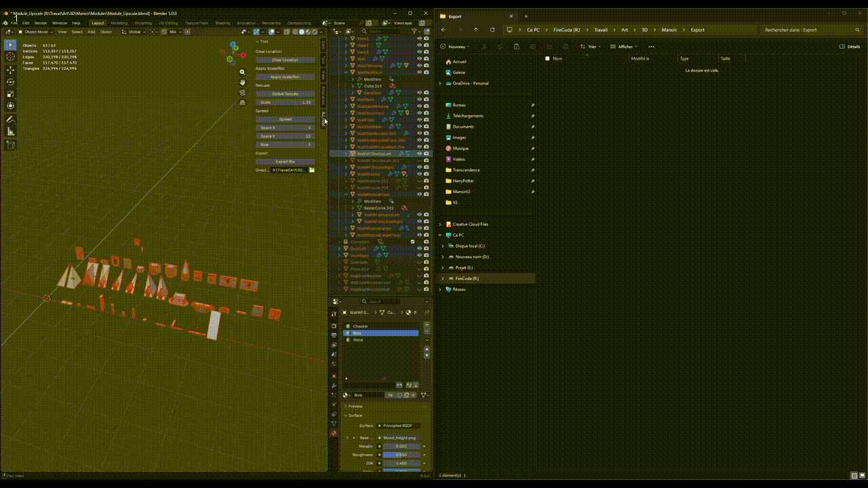Expand the Preview panel in material properties
This screenshot has width=868, height=488.
[x=355, y=406]
